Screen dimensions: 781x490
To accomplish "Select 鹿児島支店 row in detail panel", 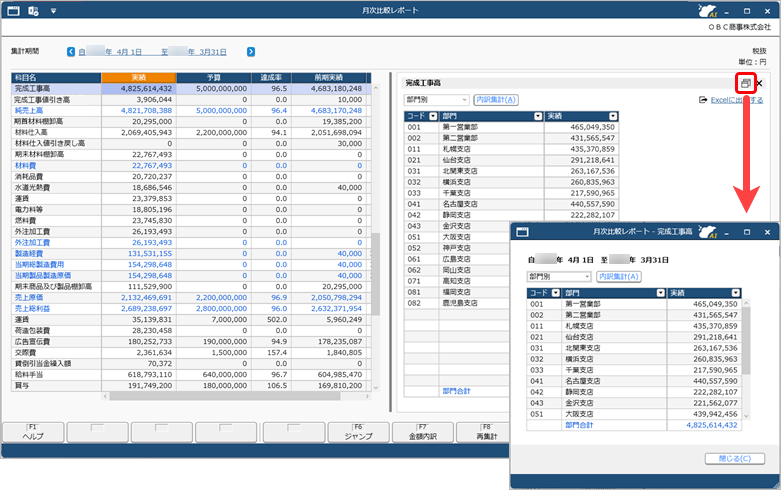I will [x=457, y=303].
